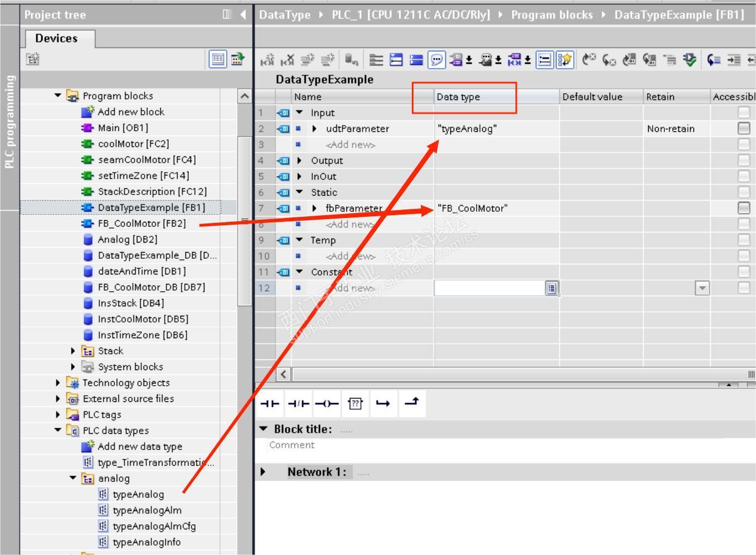The image size is (756, 555).
Task: Click the Add new block icon
Action: coord(88,112)
